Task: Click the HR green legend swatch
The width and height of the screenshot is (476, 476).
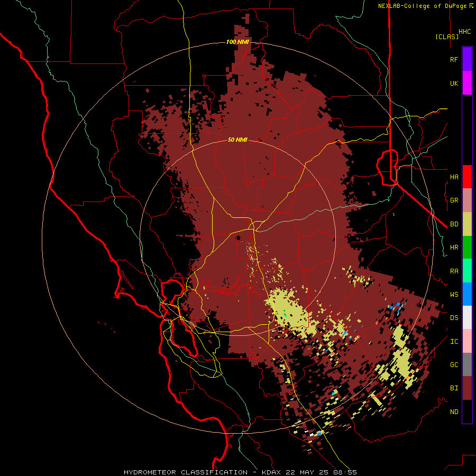Action: (467, 248)
